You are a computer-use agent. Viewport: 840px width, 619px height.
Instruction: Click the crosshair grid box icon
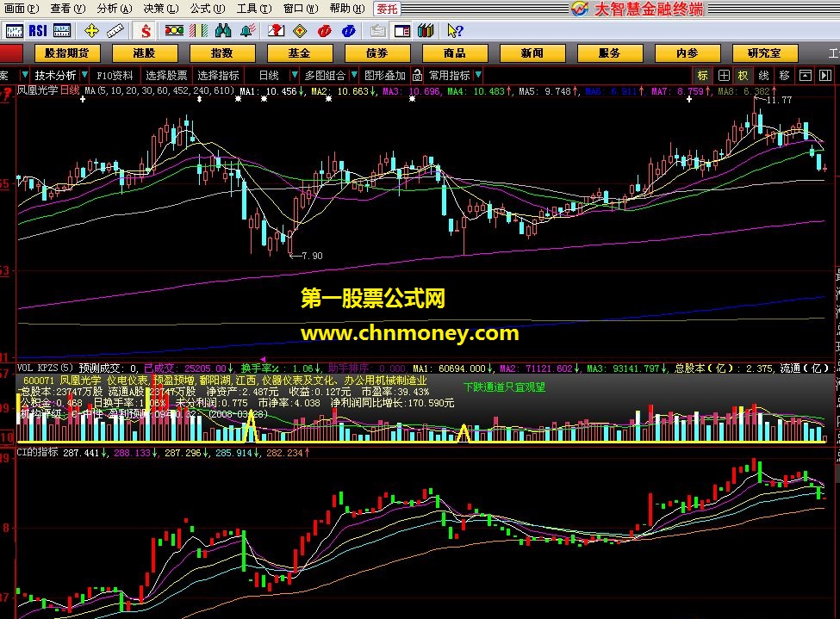(x=724, y=76)
